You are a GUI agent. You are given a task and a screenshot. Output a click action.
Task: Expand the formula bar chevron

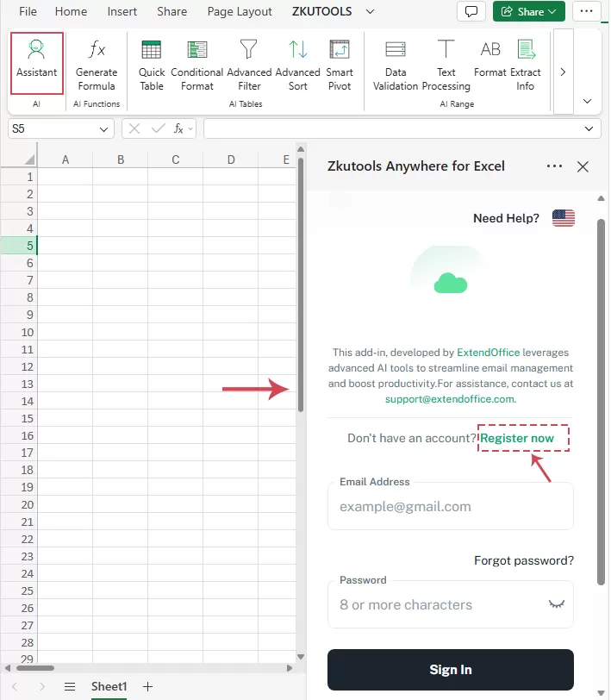click(x=589, y=129)
